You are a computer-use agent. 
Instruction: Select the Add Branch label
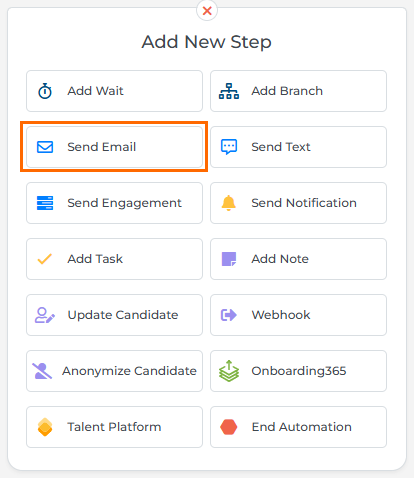pos(287,91)
